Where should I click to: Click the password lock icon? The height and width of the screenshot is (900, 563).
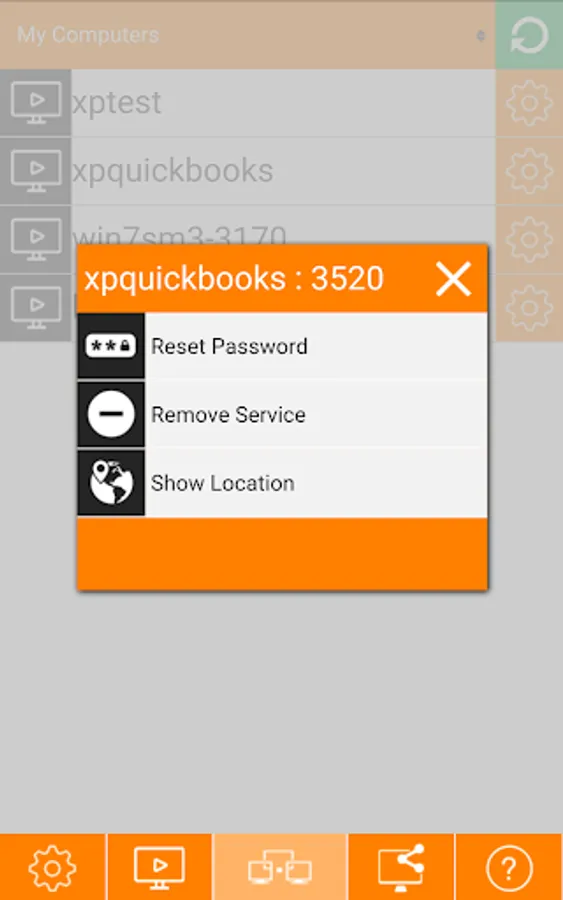pyautogui.click(x=111, y=346)
